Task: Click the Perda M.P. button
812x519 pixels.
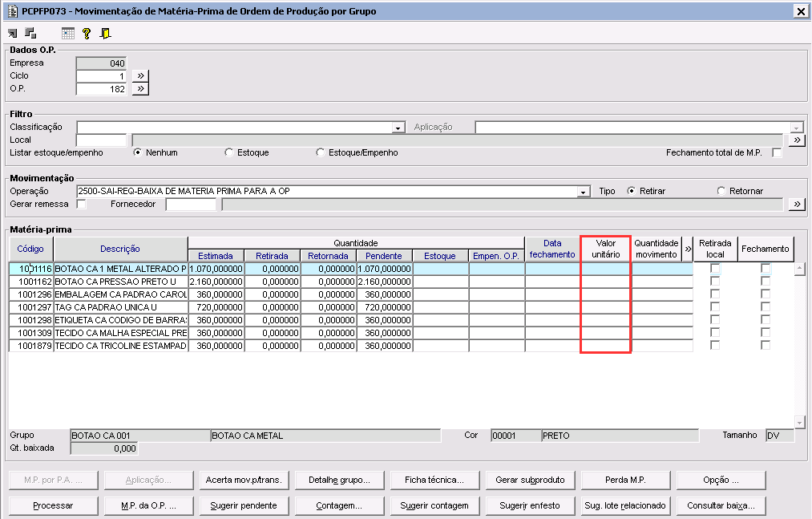Action: (625, 480)
